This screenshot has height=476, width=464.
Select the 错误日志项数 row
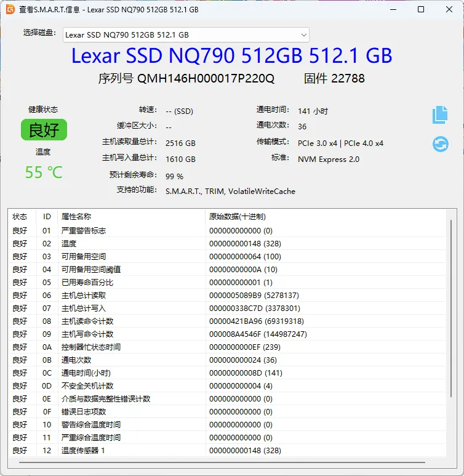click(x=227, y=411)
